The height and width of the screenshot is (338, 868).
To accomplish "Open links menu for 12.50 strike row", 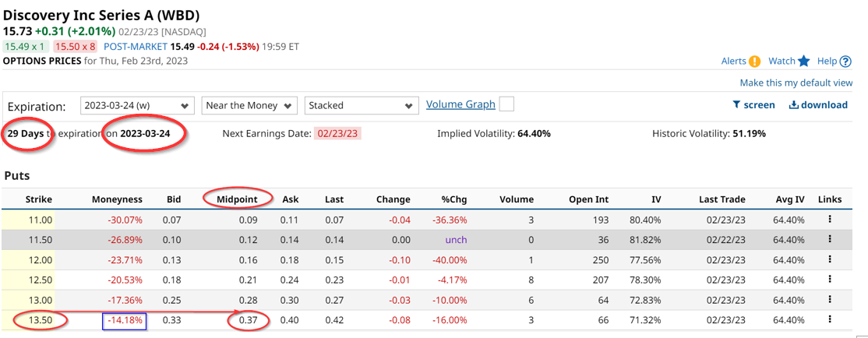I will [x=830, y=279].
